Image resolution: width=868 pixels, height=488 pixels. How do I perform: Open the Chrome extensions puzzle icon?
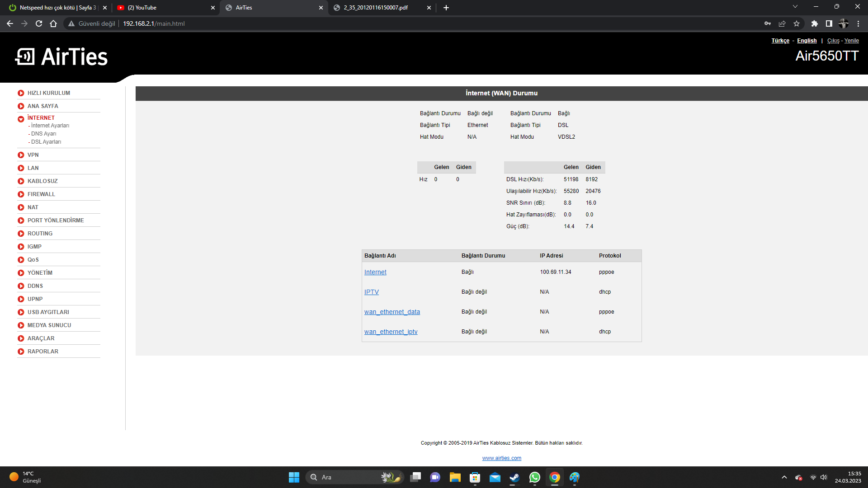point(814,23)
